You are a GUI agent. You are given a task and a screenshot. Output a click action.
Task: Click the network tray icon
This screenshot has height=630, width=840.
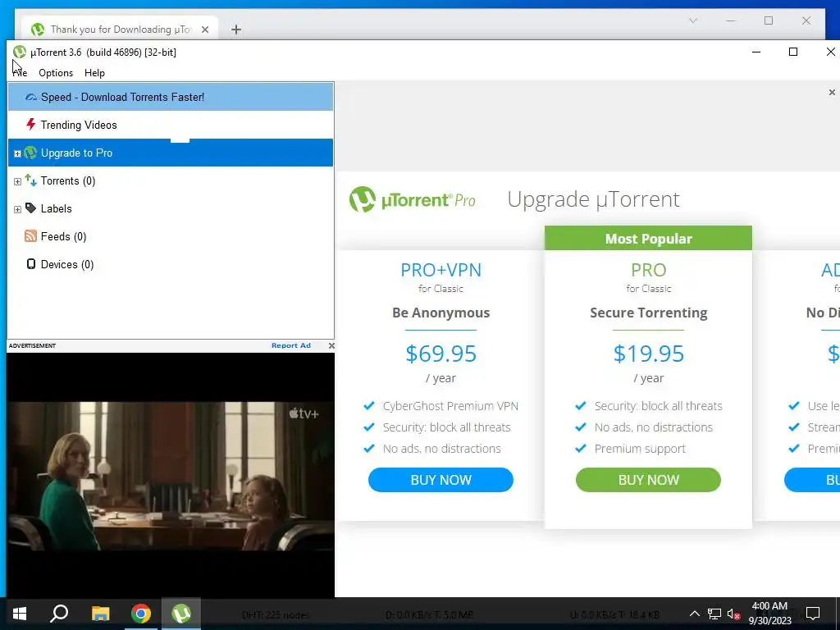point(714,614)
